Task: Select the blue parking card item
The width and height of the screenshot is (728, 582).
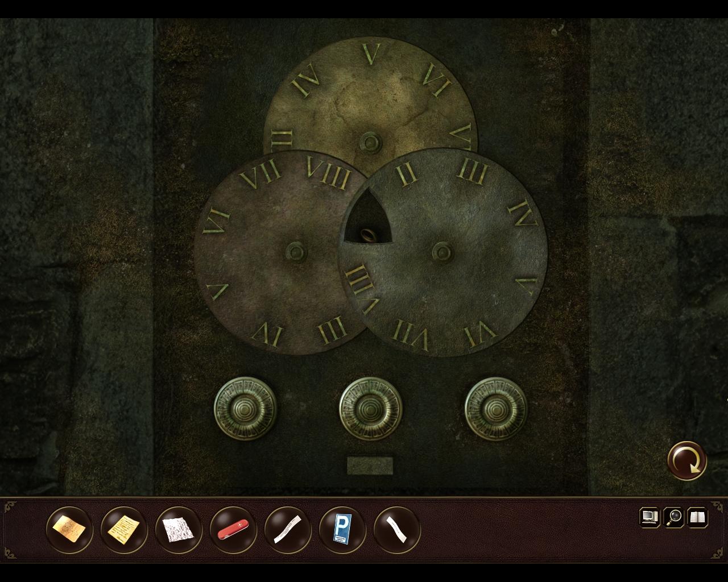Action: pyautogui.click(x=342, y=530)
